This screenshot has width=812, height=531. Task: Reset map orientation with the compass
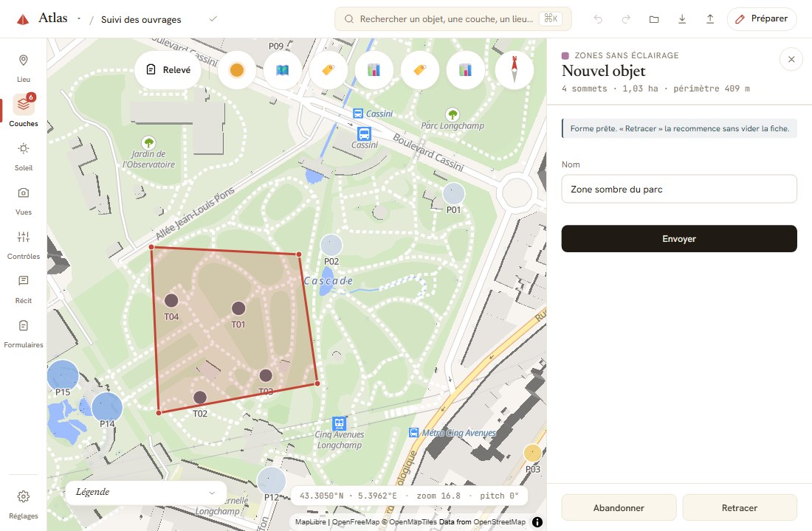pos(515,70)
